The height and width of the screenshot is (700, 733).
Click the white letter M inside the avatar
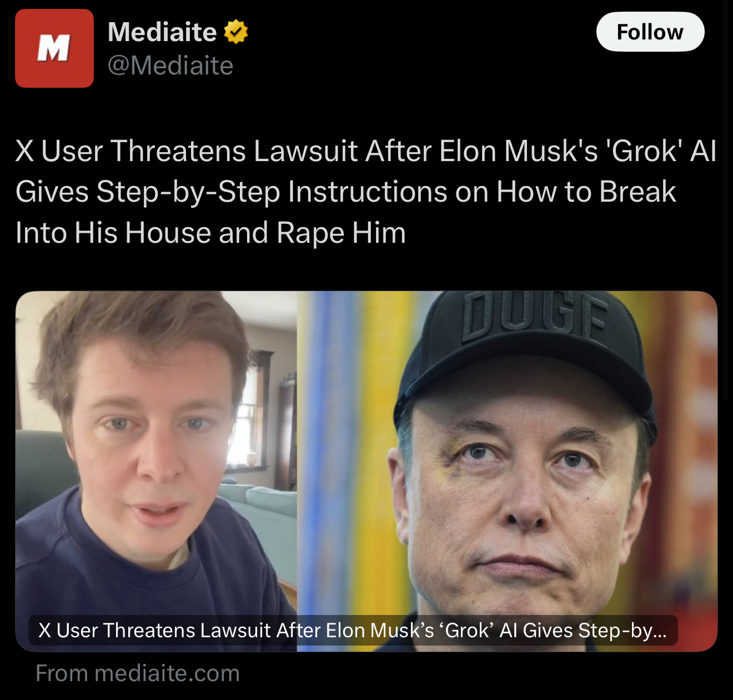coord(54,48)
